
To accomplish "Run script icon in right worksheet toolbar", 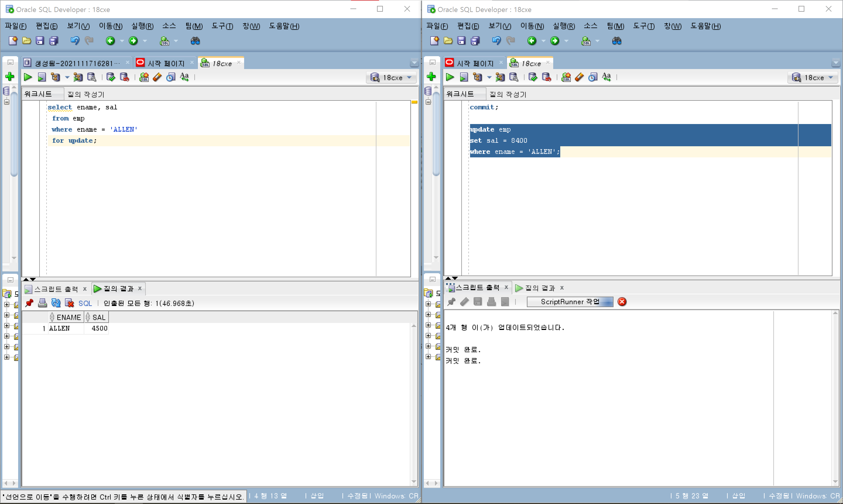I will pos(464,78).
